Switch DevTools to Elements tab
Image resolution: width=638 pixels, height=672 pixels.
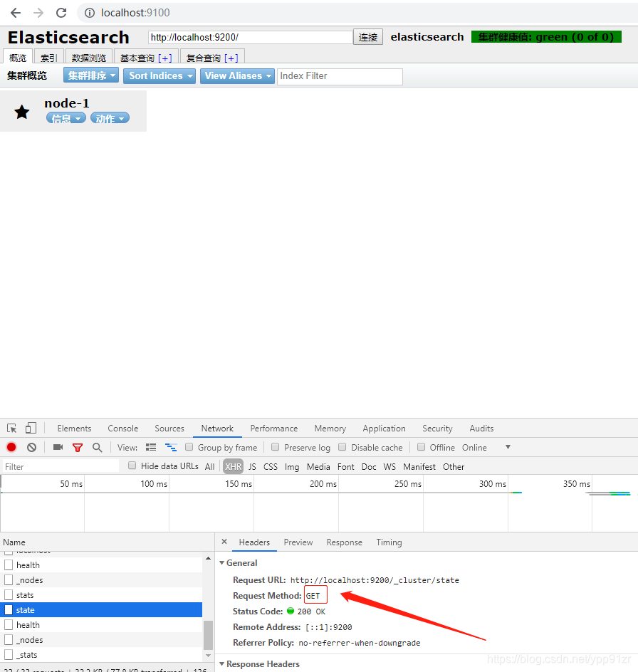[x=74, y=428]
